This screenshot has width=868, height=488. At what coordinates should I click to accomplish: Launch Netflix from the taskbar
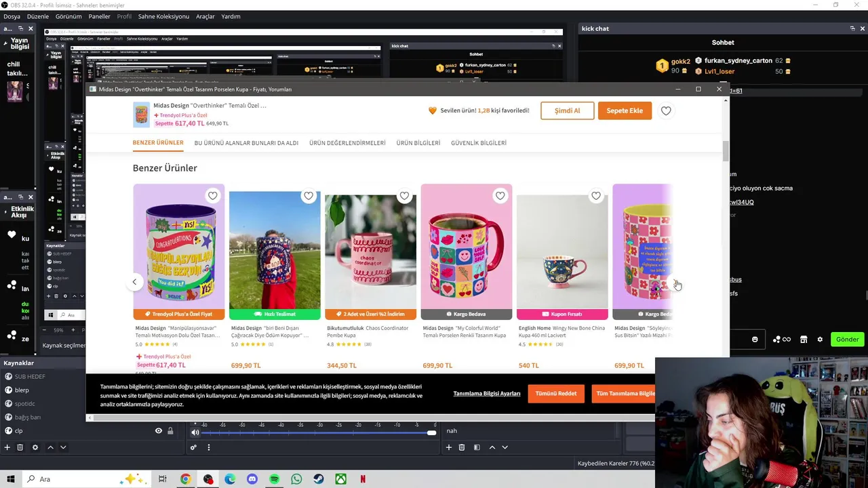coord(363,479)
